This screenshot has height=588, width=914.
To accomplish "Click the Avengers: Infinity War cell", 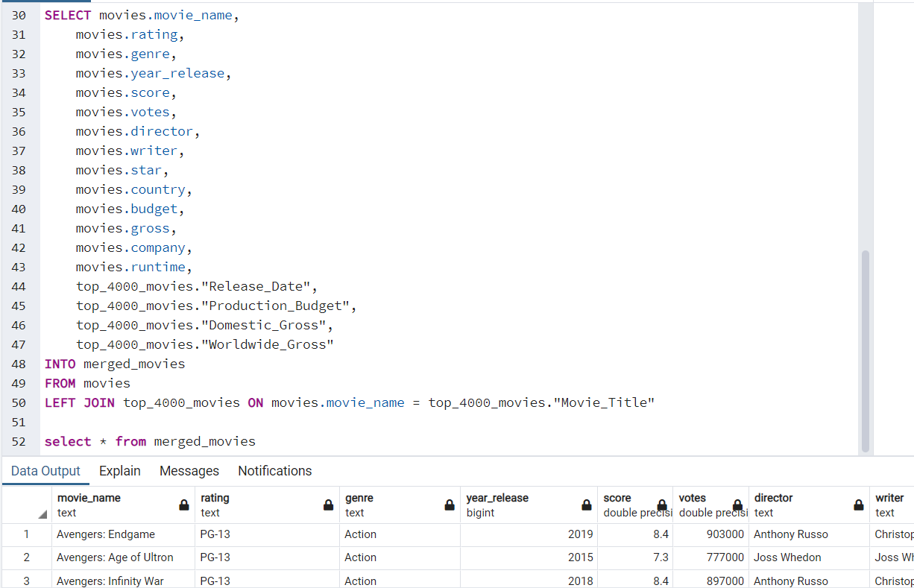I will tap(123, 581).
